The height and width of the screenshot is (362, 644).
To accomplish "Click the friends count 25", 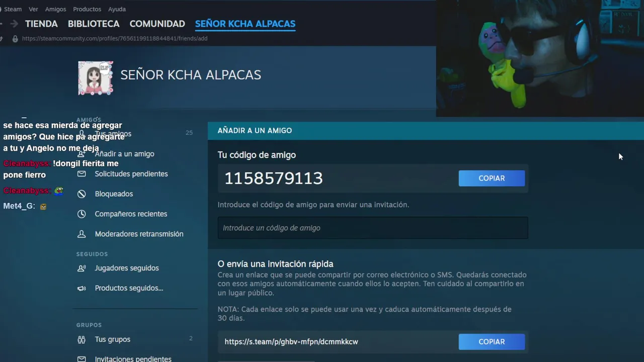I will coord(189,133).
